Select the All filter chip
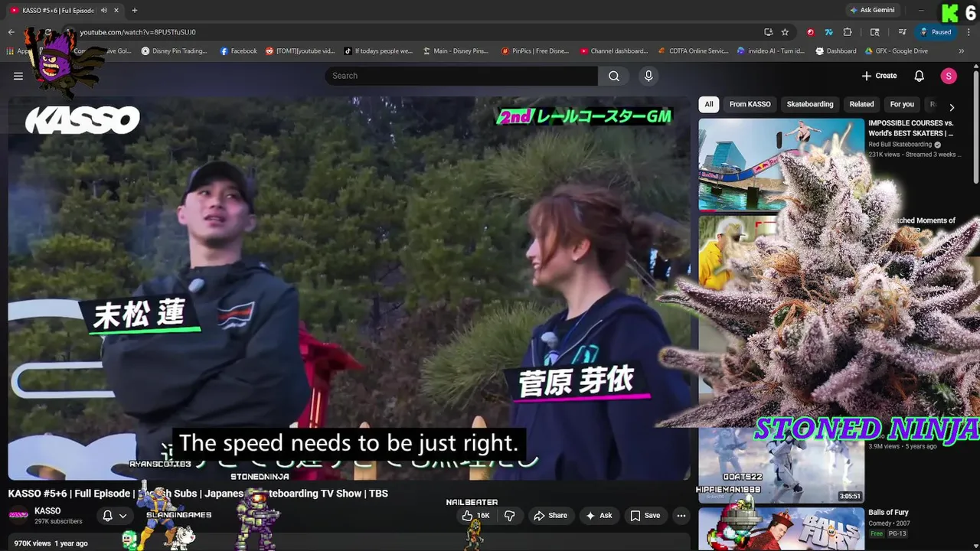Viewport: 980px width, 551px height. coord(709,105)
